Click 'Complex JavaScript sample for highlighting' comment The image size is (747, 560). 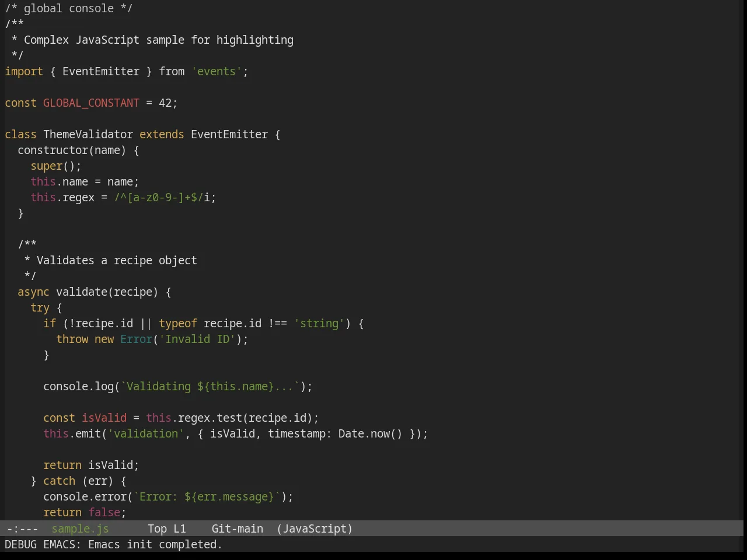[x=159, y=40]
